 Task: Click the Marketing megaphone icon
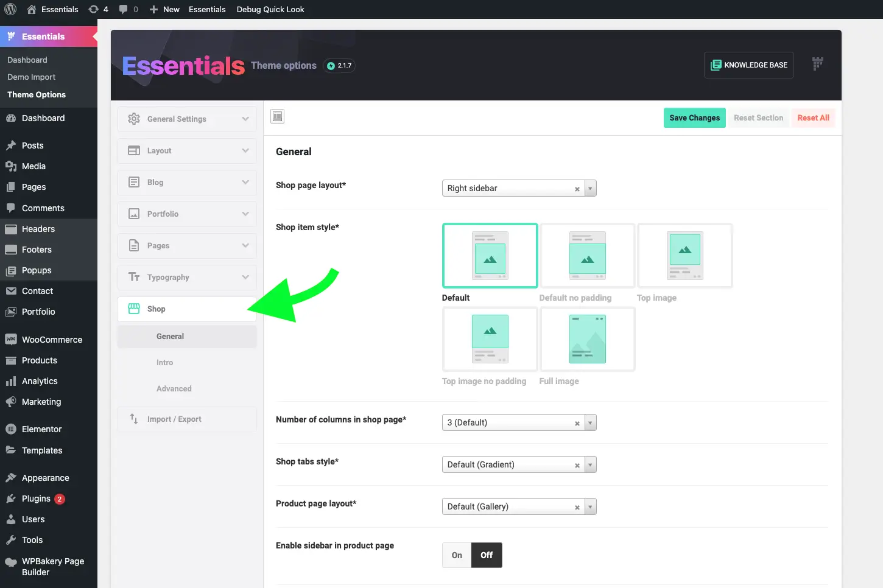tap(11, 402)
